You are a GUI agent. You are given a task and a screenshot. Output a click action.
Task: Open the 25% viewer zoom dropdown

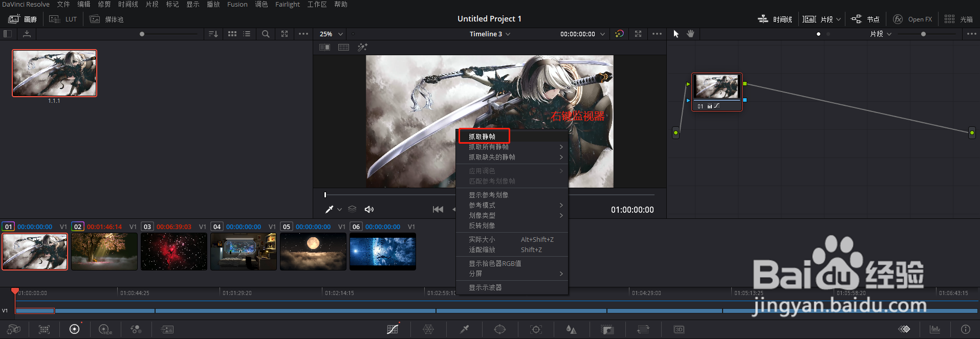(331, 34)
